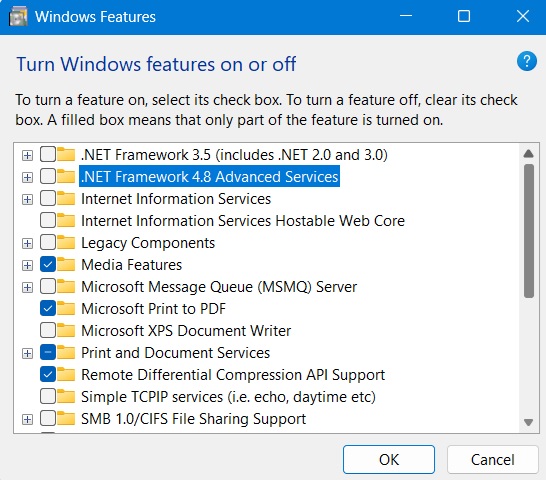Click the scrollbar down arrow in features list
This screenshot has width=546, height=480.
[x=529, y=422]
